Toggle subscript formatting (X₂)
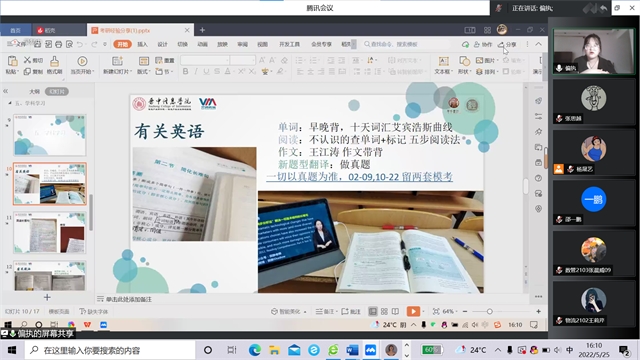Screen dimensions: 640x360 click(x=252, y=71)
